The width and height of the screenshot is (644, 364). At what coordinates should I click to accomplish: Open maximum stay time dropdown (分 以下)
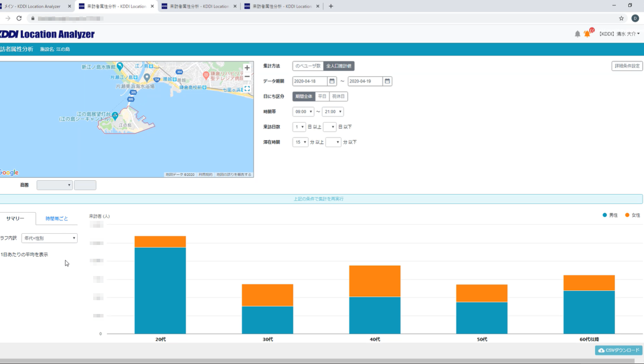pyautogui.click(x=333, y=142)
